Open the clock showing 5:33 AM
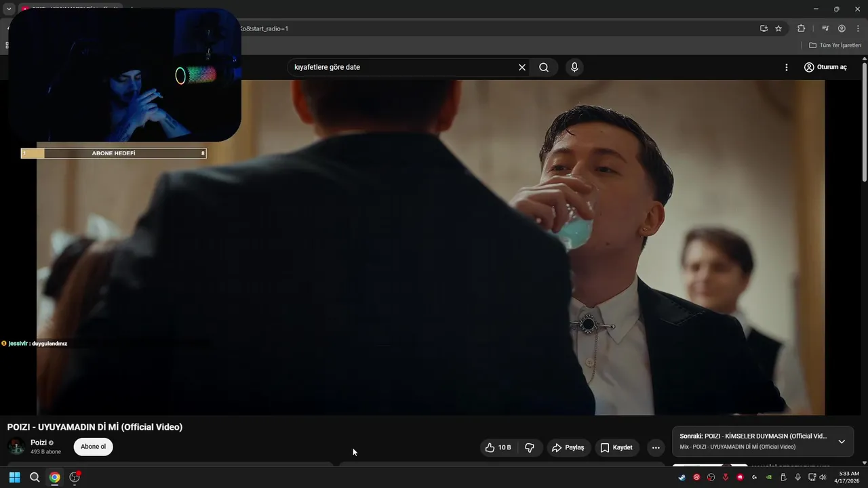This screenshot has height=488, width=868. click(x=848, y=477)
